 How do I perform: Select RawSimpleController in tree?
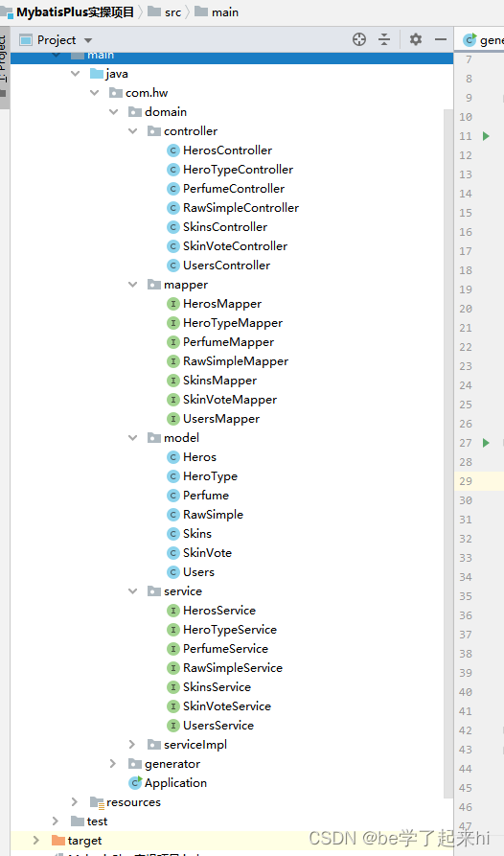[x=241, y=208]
